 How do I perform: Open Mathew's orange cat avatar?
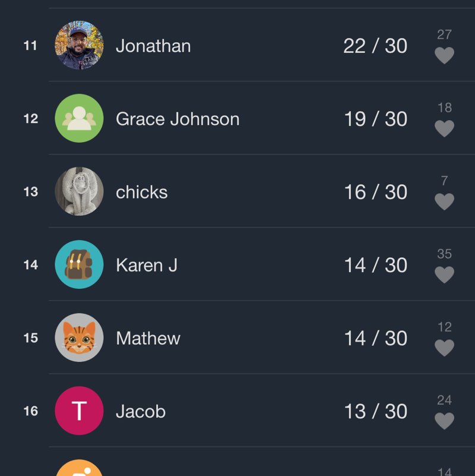pyautogui.click(x=79, y=338)
